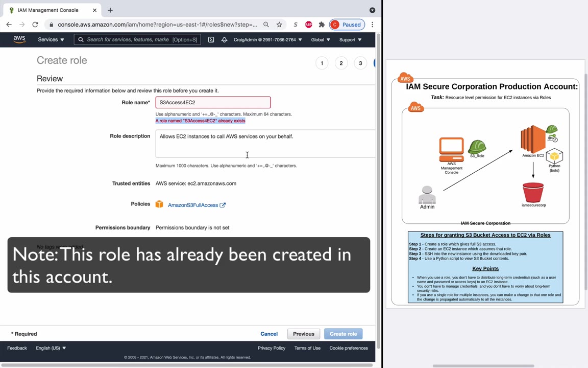This screenshot has width=588, height=368.
Task: Go to wizard step 3
Action: 360,63
